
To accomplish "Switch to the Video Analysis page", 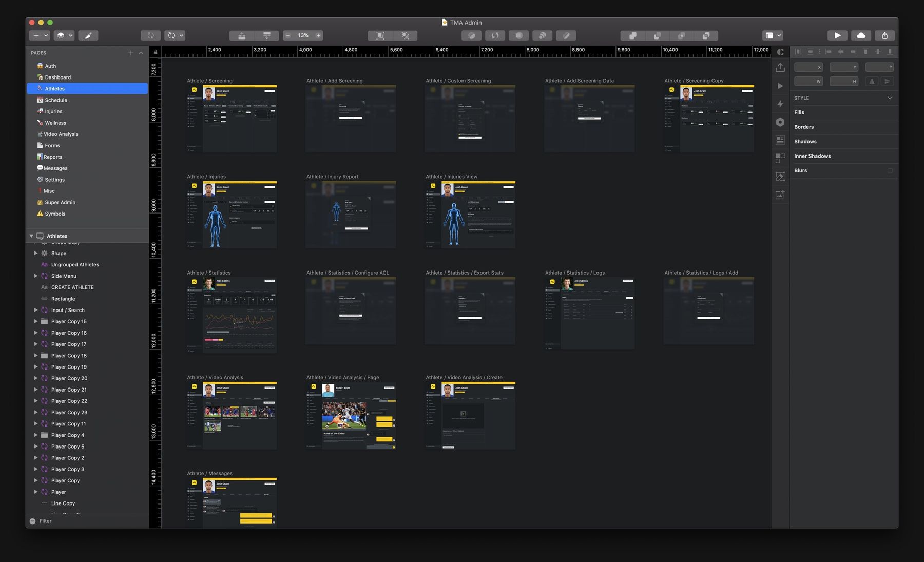I will coord(61,134).
